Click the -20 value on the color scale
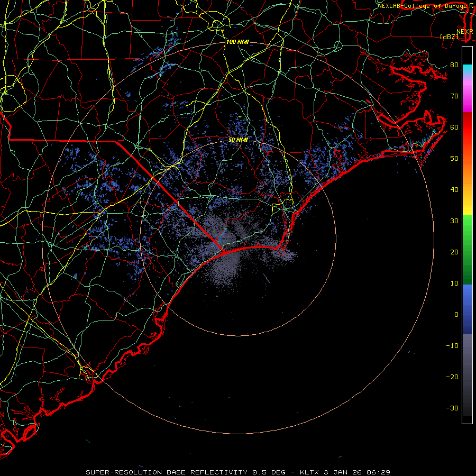Image resolution: width=476 pixels, height=476 pixels. click(452, 377)
